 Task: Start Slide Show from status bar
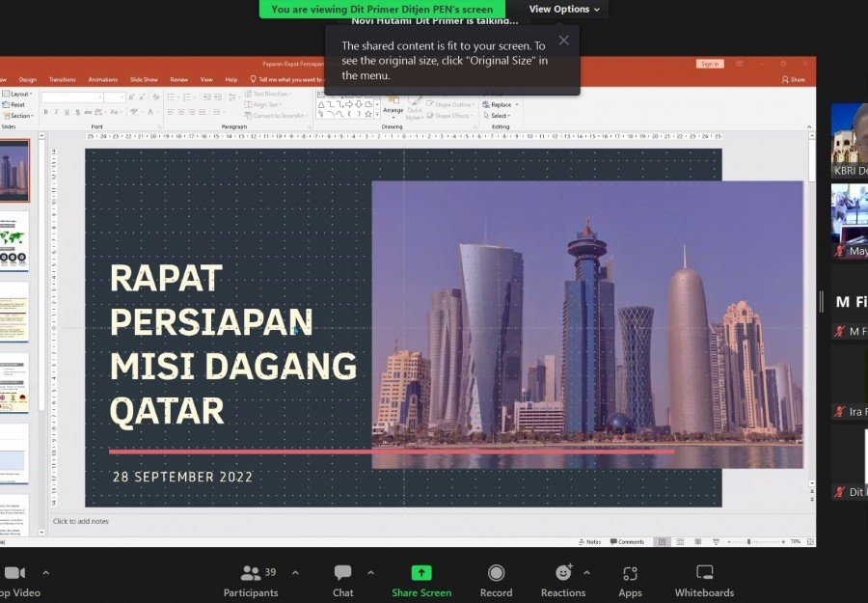pyautogui.click(x=716, y=541)
